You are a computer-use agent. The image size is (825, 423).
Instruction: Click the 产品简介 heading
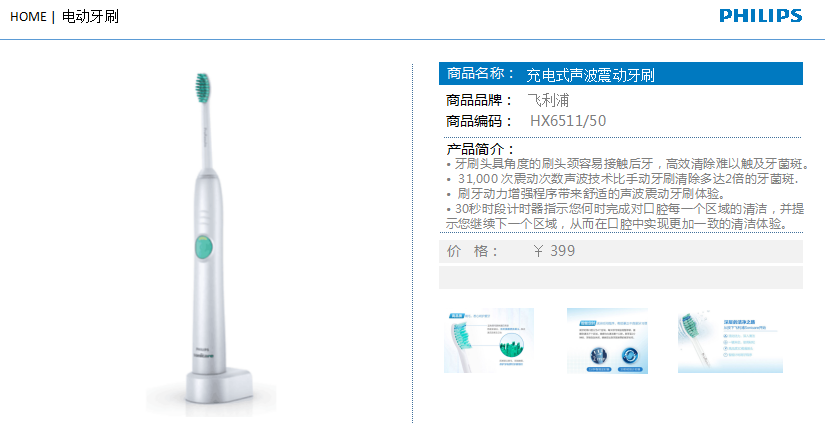[480, 149]
